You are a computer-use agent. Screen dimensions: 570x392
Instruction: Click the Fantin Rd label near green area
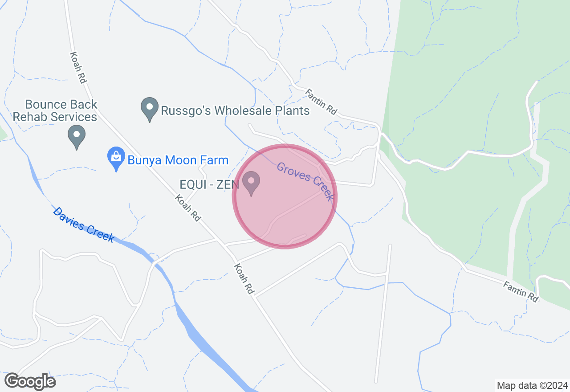pyautogui.click(x=521, y=291)
